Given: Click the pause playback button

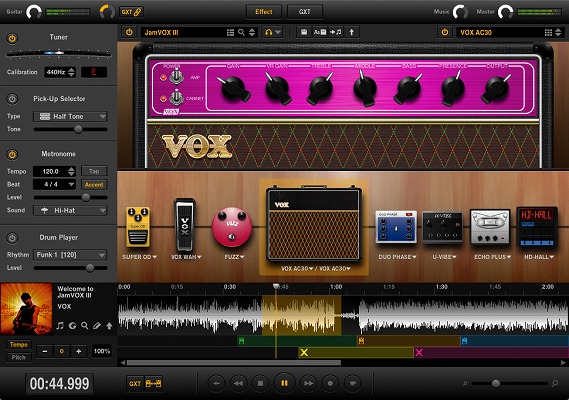Looking at the screenshot, I should (284, 383).
